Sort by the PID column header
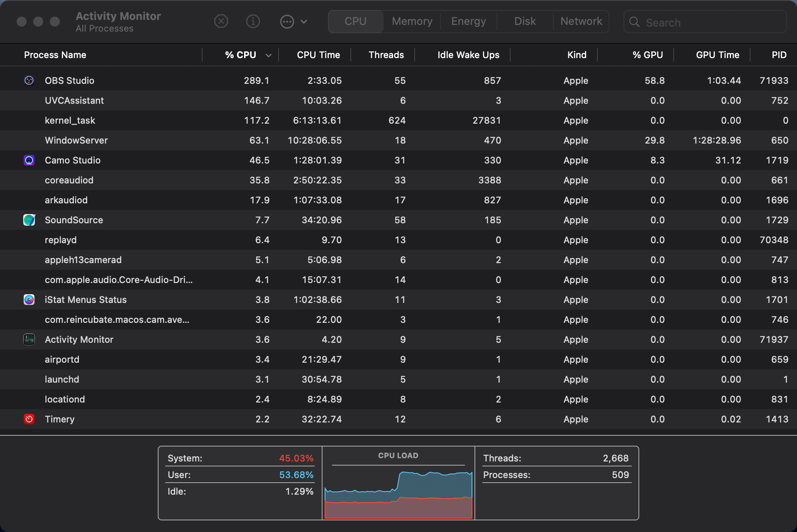This screenshot has height=532, width=797. 780,54
